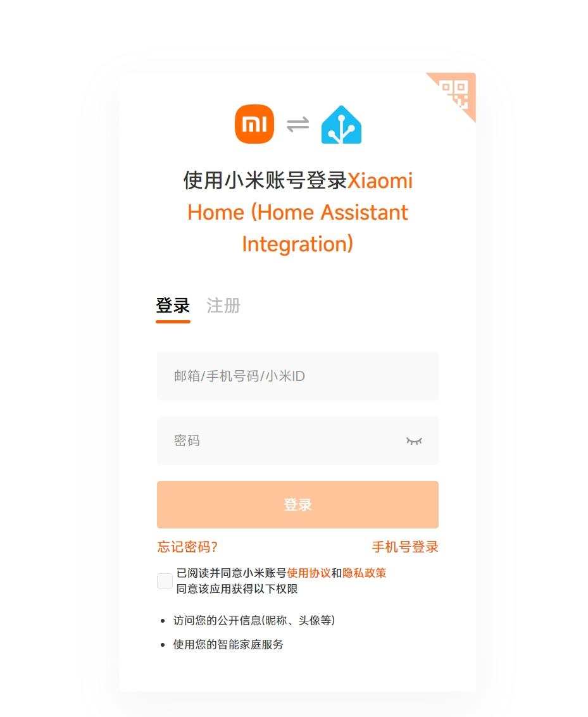The height and width of the screenshot is (717, 588).
Task: Choose 手机号登录 option
Action: click(x=405, y=547)
